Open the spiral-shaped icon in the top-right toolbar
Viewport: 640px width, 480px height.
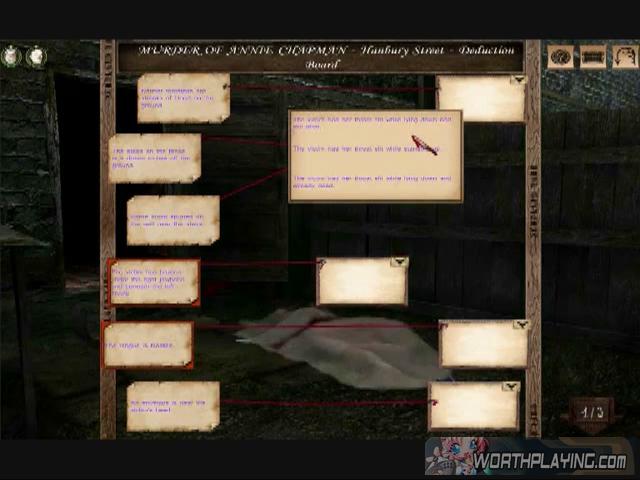click(x=561, y=57)
